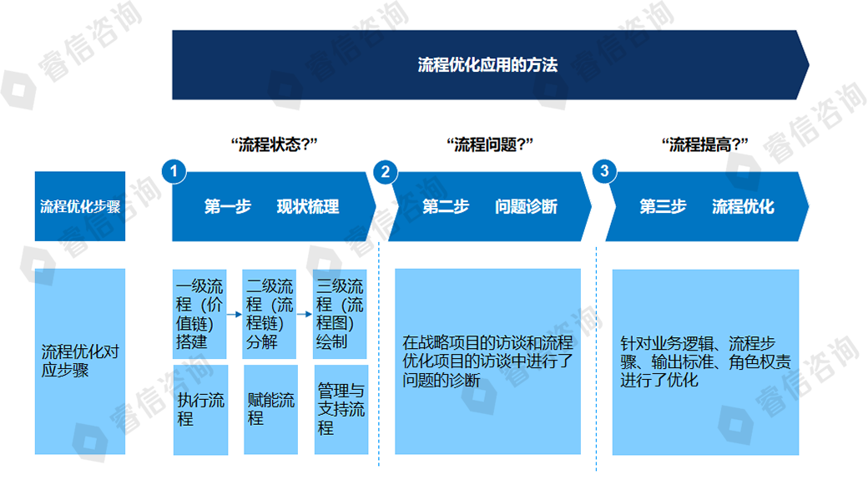Select the 第二步 问题诊断 step arrow

point(488,207)
